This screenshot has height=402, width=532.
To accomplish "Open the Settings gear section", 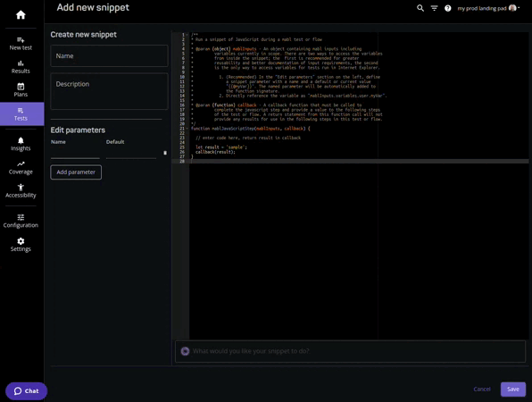I will coord(21,245).
